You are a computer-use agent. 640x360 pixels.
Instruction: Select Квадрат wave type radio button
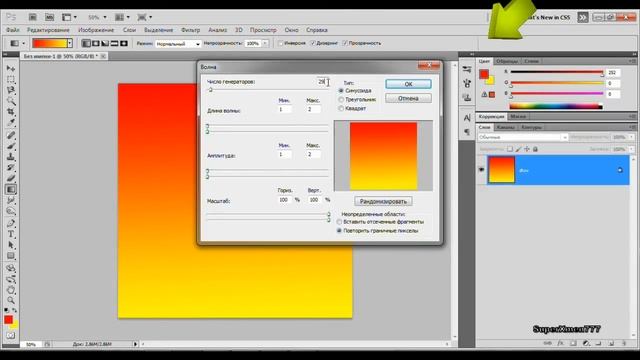click(341, 109)
